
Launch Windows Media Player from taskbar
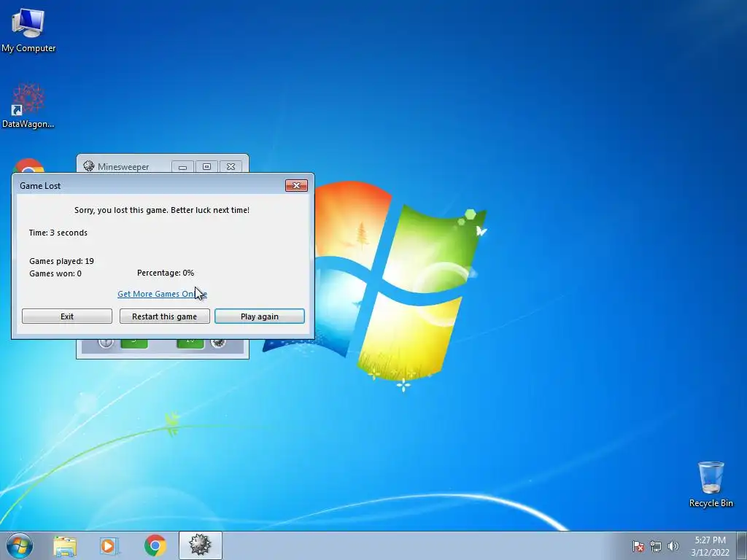(x=109, y=545)
